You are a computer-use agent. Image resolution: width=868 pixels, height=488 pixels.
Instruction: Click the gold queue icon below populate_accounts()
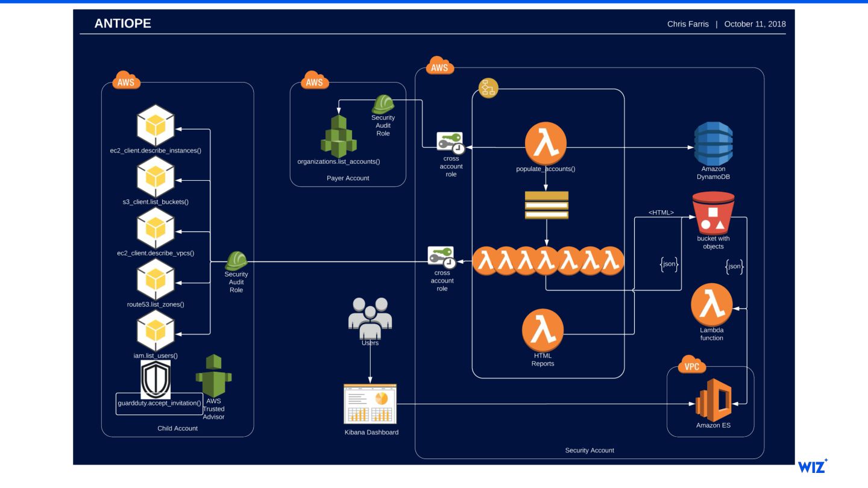[547, 205]
